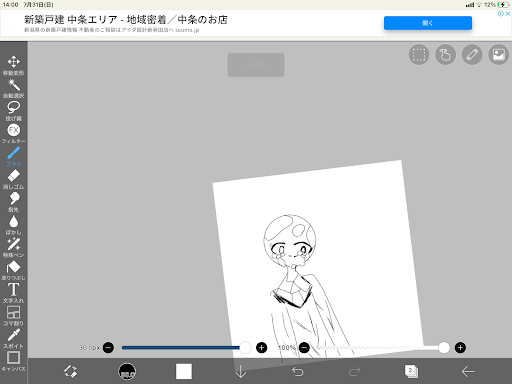Go back with the left arrow
Viewport: 512px width, 384px height.
pos(468,371)
